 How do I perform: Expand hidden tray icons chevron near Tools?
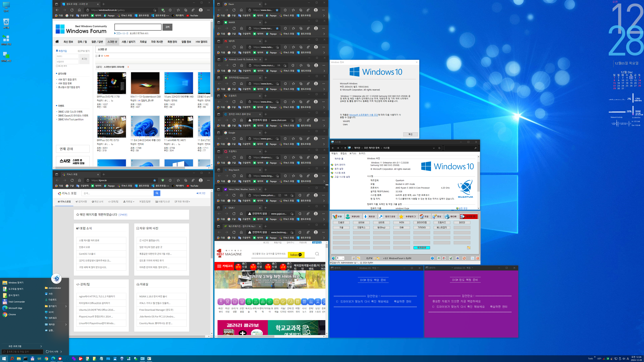tap(595, 357)
